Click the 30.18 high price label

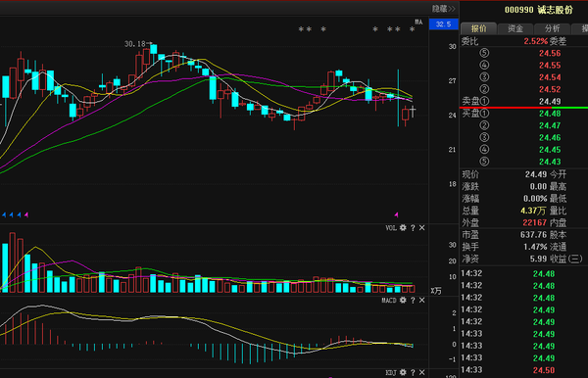pyautogui.click(x=135, y=44)
